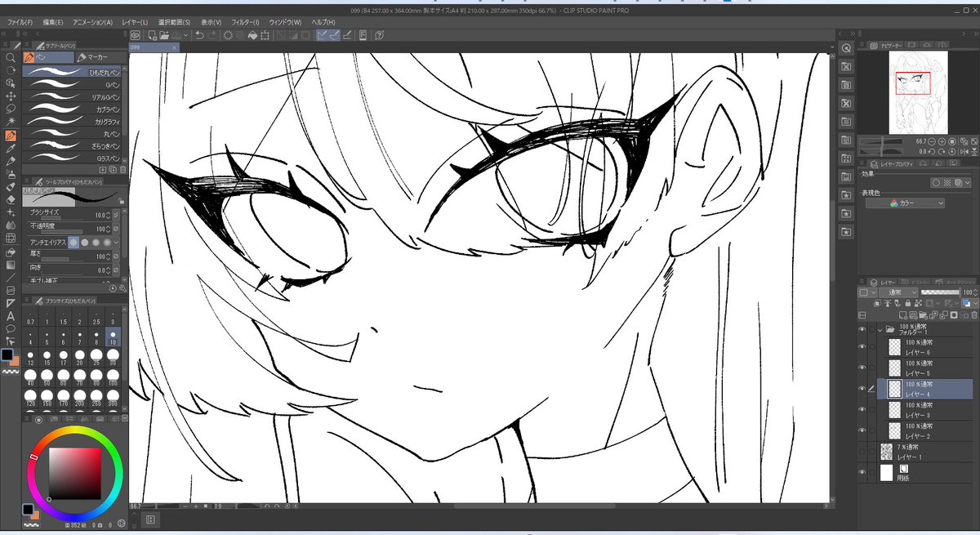Delete sub tool with trash icon

tap(122, 169)
